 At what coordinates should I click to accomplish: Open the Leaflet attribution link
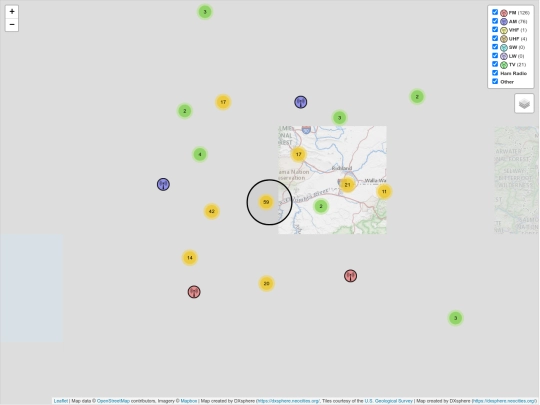point(61,401)
